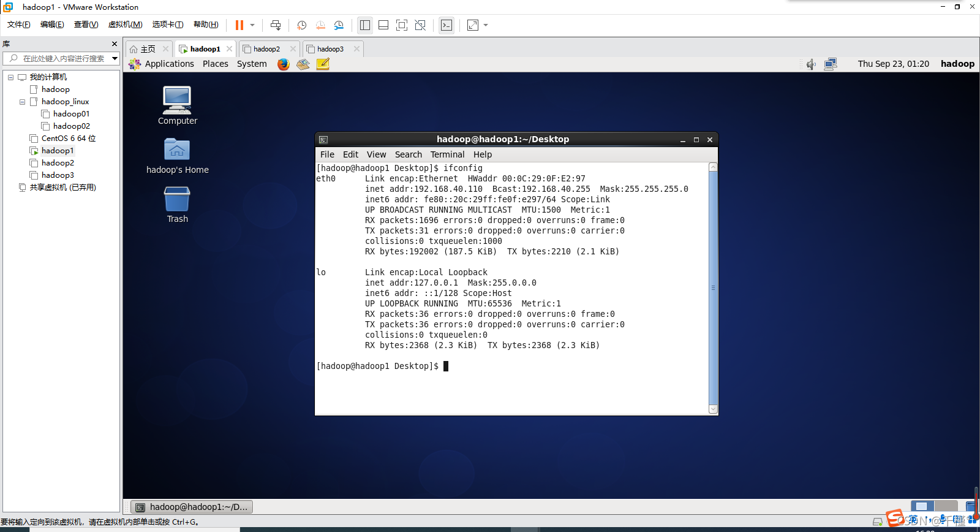Click the hadoop user name in panel
The height and width of the screenshot is (532, 980).
(x=957, y=64)
